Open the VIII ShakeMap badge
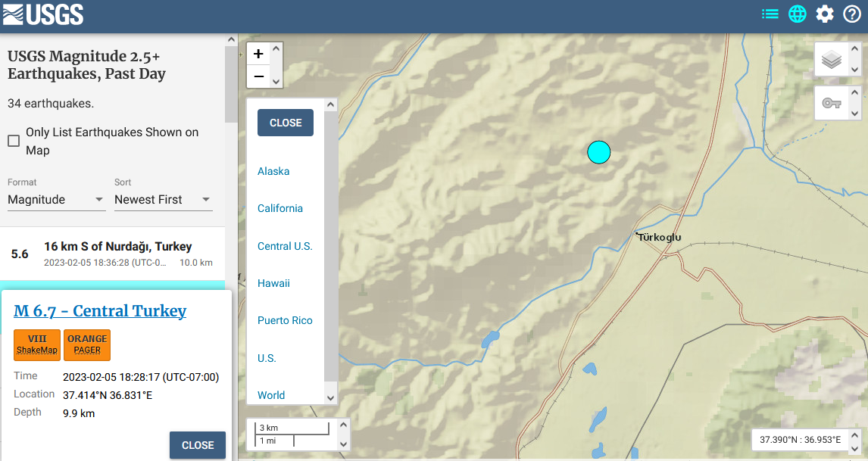Screen dimensions: 868x461 pyautogui.click(x=37, y=344)
